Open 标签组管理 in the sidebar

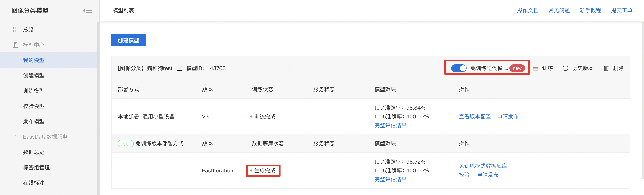36,167
